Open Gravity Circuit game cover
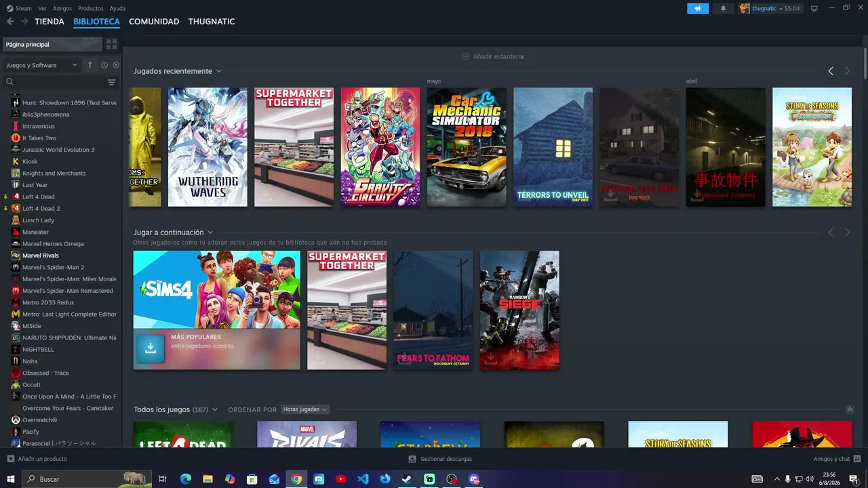Image resolution: width=868 pixels, height=488 pixels. [x=380, y=147]
